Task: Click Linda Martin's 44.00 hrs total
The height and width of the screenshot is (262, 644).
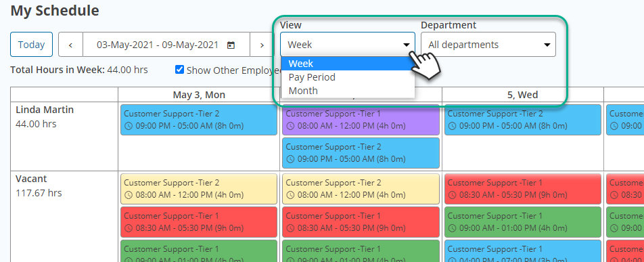Action: tap(36, 124)
